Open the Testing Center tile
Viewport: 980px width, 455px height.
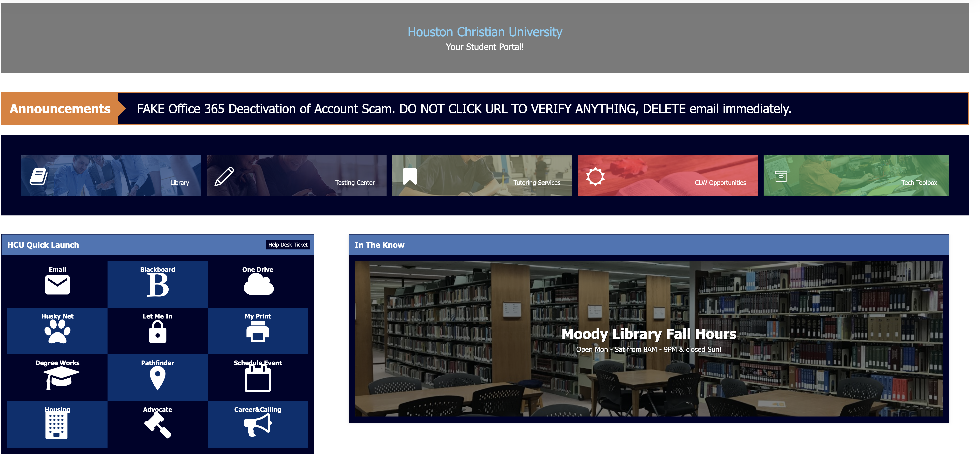(296, 175)
